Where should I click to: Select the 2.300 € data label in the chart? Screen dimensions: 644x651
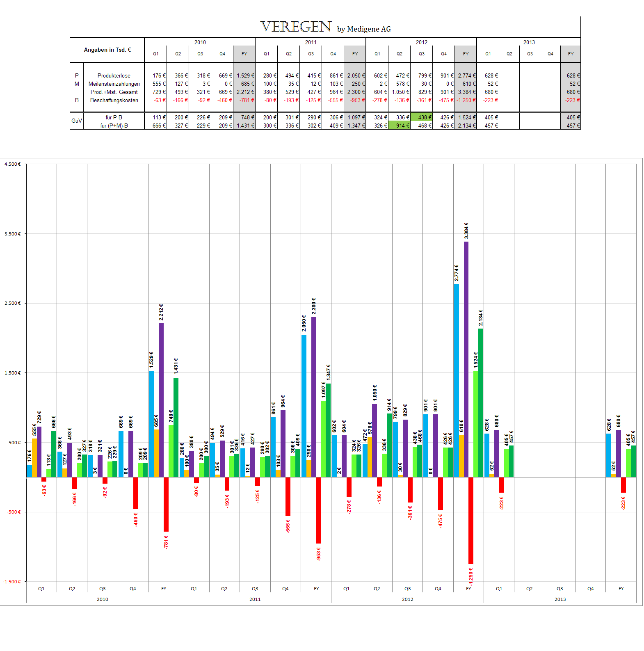314,306
